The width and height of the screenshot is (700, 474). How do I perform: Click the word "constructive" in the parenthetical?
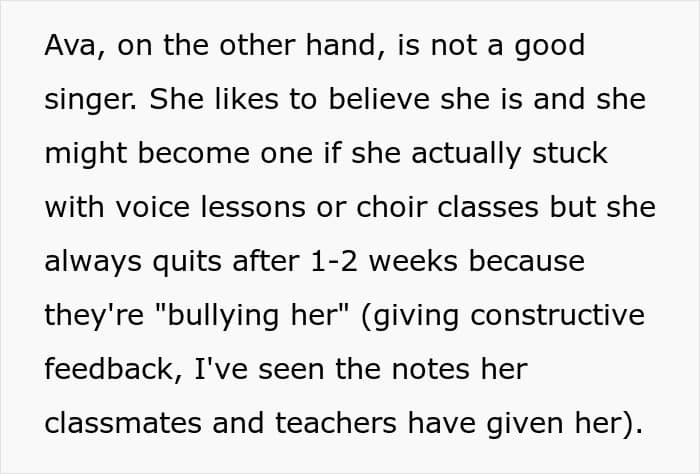(x=557, y=315)
